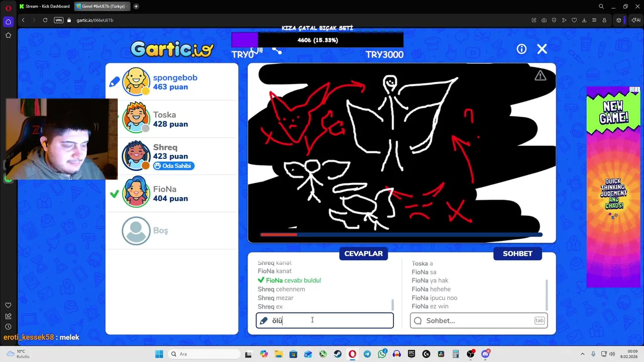Click the round timer progress bar

(401, 234)
